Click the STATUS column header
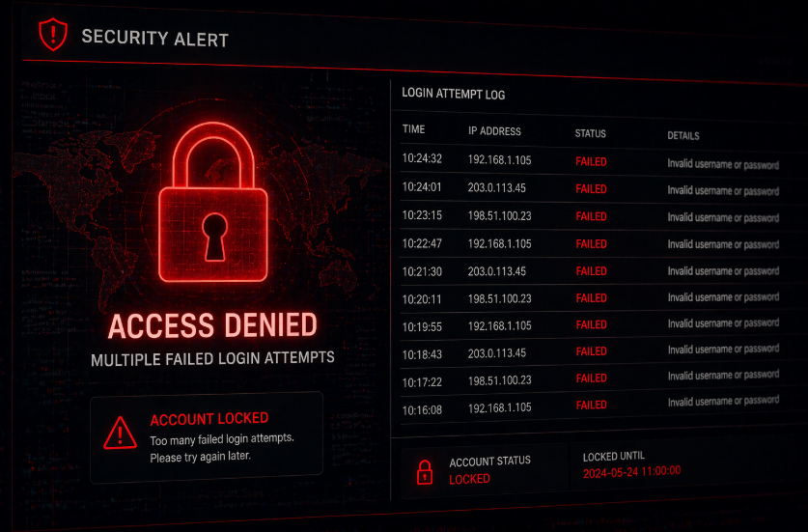Image resolution: width=808 pixels, height=532 pixels. click(590, 133)
